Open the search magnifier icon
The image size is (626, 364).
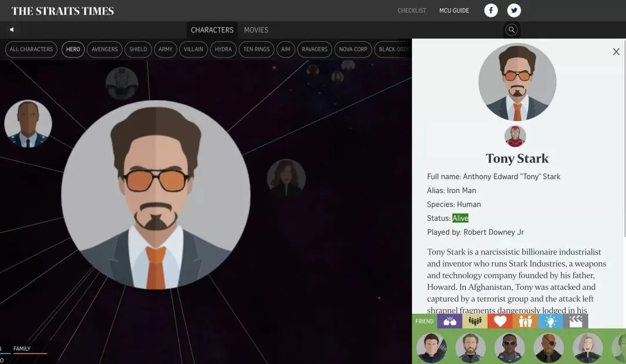click(511, 30)
